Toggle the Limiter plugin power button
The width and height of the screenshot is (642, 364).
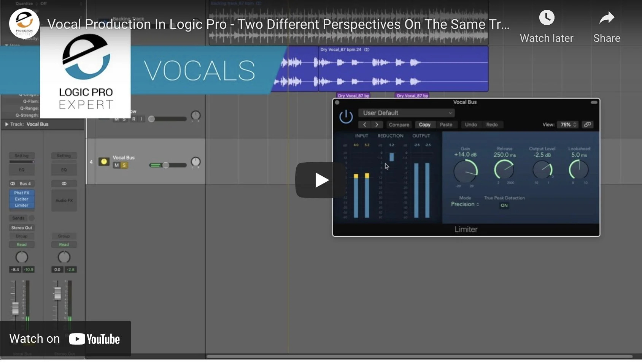click(x=346, y=117)
